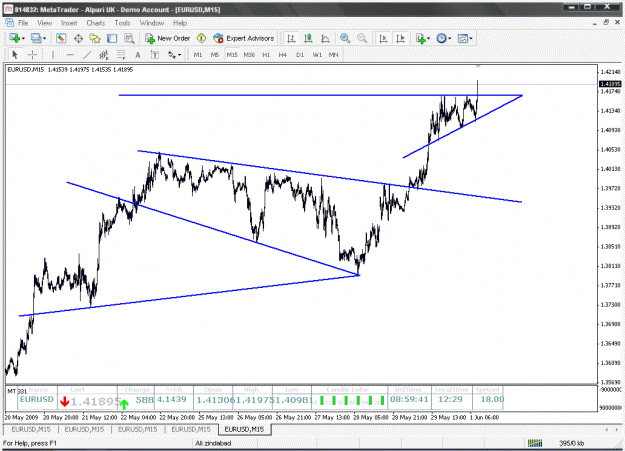
Task: Open MetaEditor via yellow diamond icon
Action: click(x=201, y=38)
